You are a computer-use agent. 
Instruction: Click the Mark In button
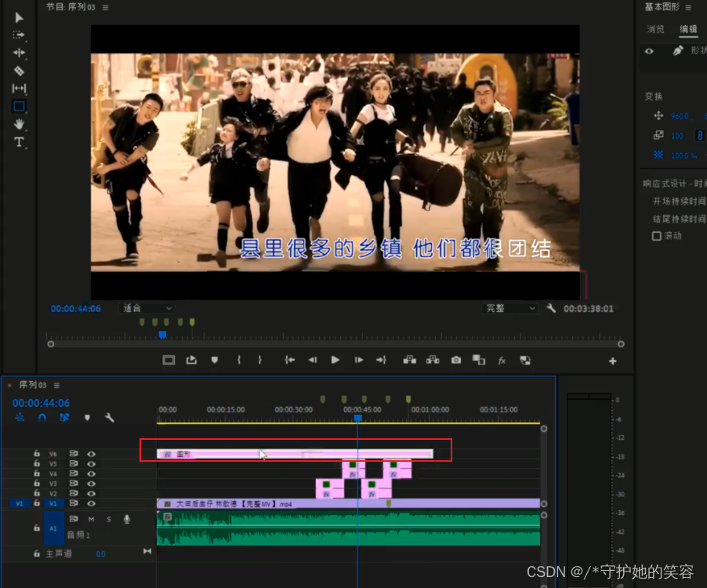pyautogui.click(x=239, y=360)
